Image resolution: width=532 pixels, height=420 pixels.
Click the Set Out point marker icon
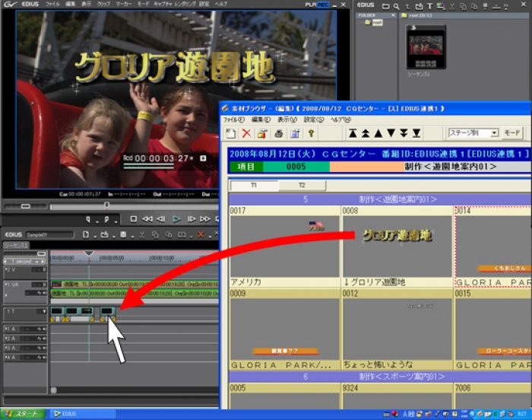[106, 219]
